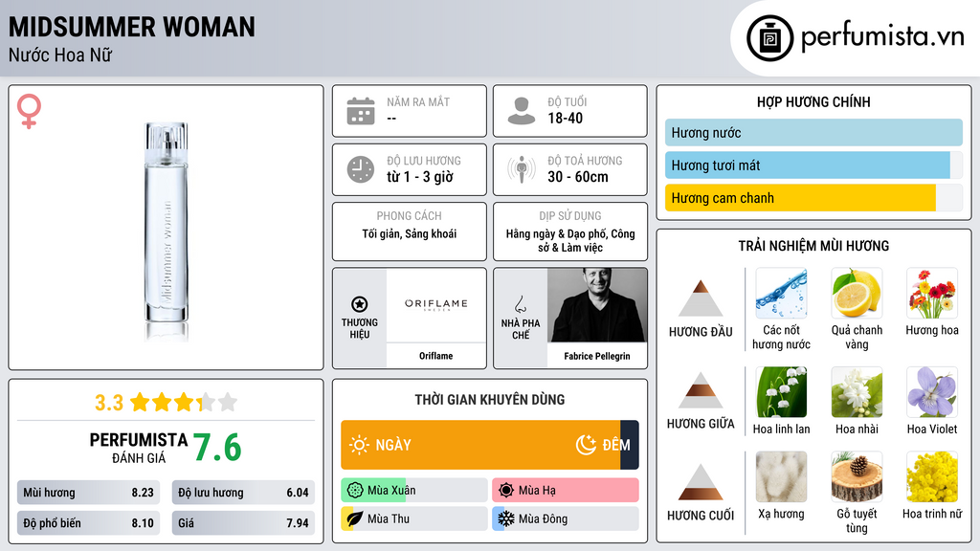Click the sun icon for Mùa Hạ
Viewport: 980px width, 551px height.
506,491
